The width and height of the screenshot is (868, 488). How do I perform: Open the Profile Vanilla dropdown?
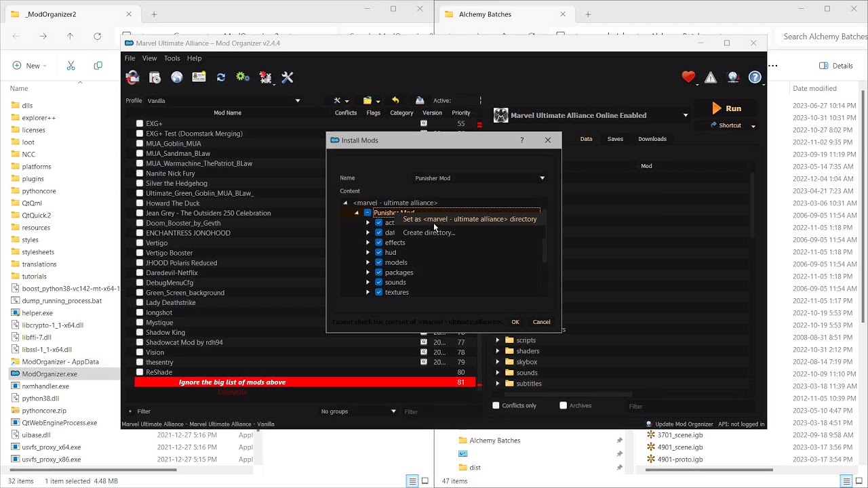(224, 100)
